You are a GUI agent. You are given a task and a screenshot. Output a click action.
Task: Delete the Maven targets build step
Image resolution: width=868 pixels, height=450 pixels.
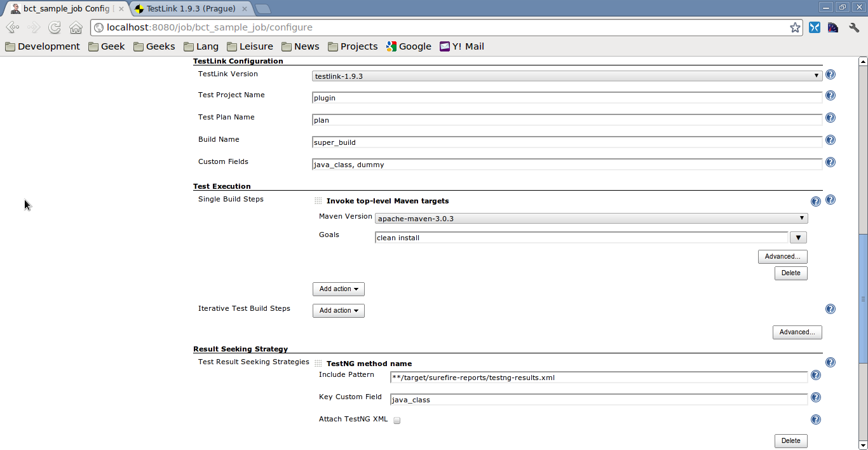[790, 273]
